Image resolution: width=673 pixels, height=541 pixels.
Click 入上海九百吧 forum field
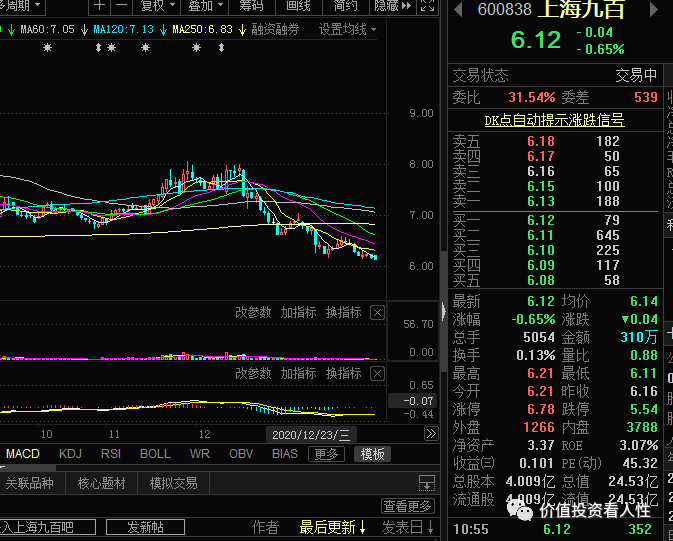[x=47, y=527]
